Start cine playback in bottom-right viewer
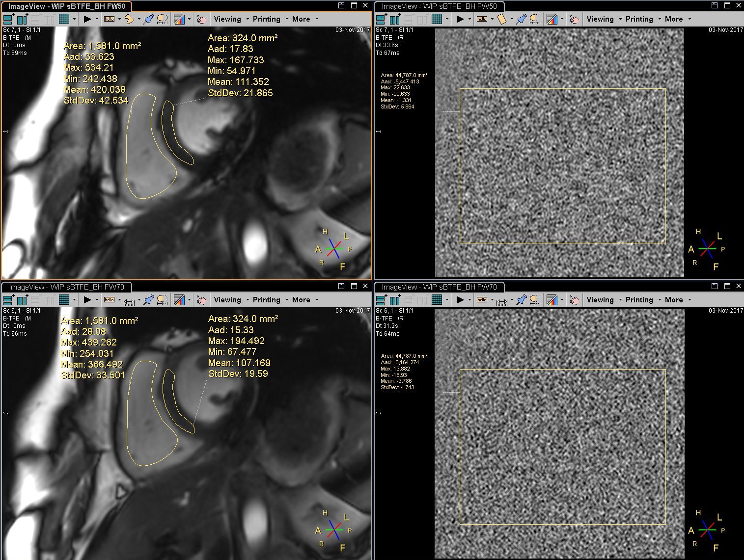 pyautogui.click(x=460, y=300)
